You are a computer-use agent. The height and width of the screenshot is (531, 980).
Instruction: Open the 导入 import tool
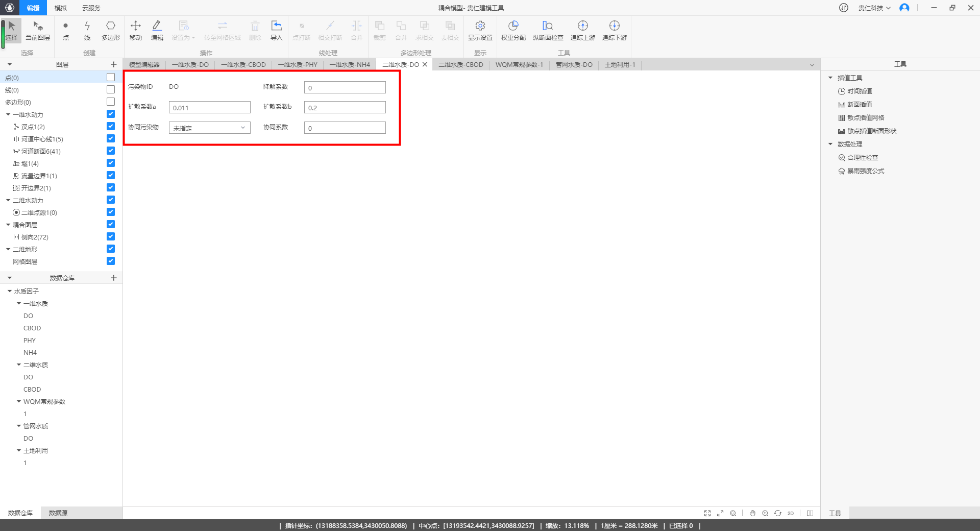click(276, 30)
